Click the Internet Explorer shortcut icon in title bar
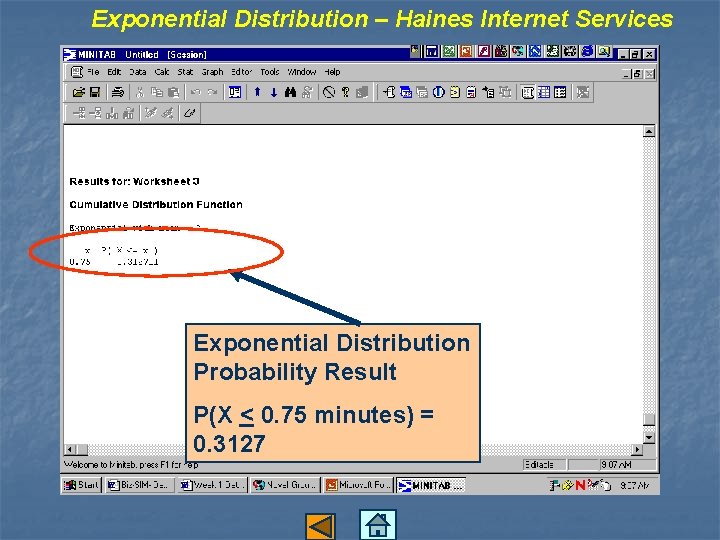The image size is (720, 540). (587, 51)
